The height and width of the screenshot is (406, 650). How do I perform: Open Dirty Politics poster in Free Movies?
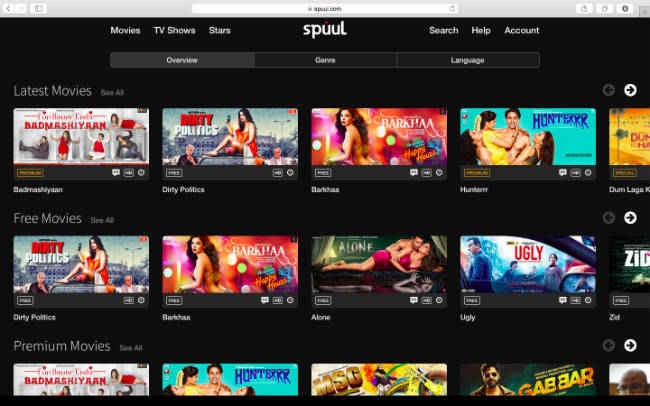click(x=81, y=264)
